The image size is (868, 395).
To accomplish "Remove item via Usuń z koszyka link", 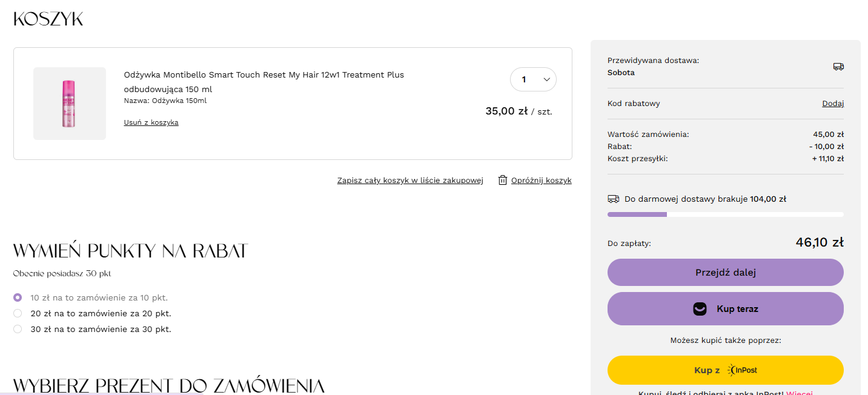I will pyautogui.click(x=151, y=122).
